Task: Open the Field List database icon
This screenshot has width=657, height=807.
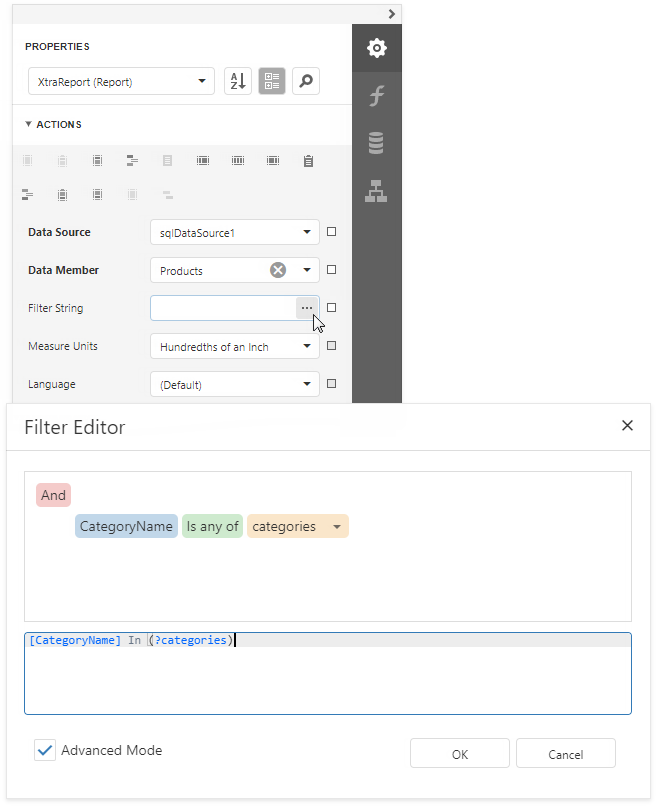Action: tap(377, 142)
